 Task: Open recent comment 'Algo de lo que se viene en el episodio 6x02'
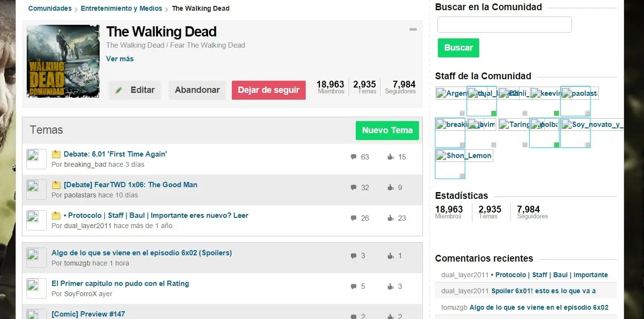(539, 307)
